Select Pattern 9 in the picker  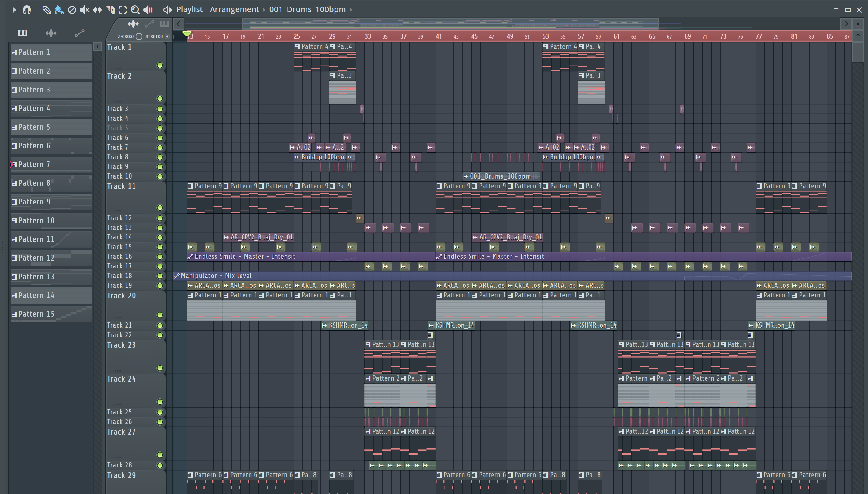[51, 202]
